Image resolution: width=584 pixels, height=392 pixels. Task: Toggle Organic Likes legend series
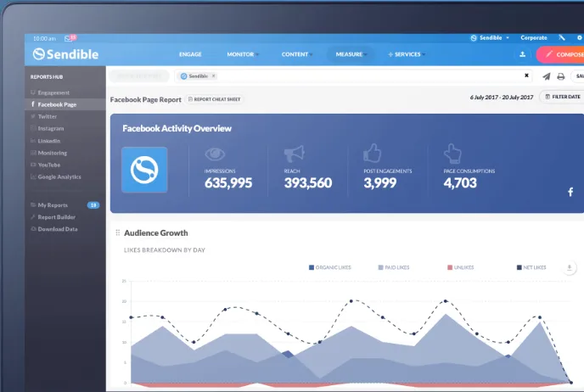click(x=330, y=267)
